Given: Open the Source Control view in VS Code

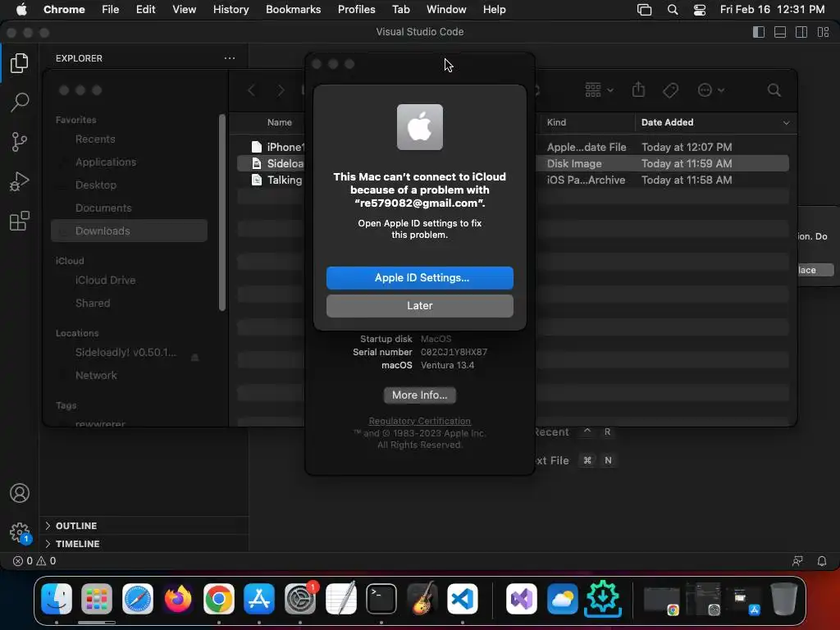Looking at the screenshot, I should 20,142.
